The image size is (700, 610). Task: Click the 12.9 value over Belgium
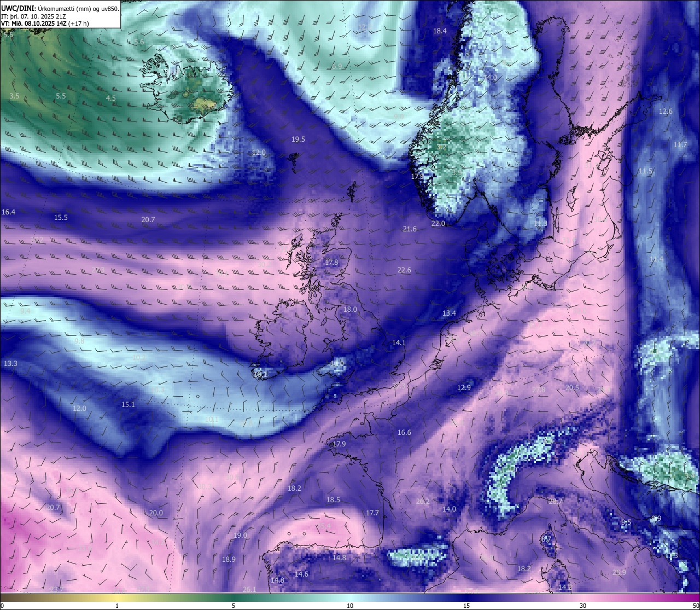(x=464, y=387)
